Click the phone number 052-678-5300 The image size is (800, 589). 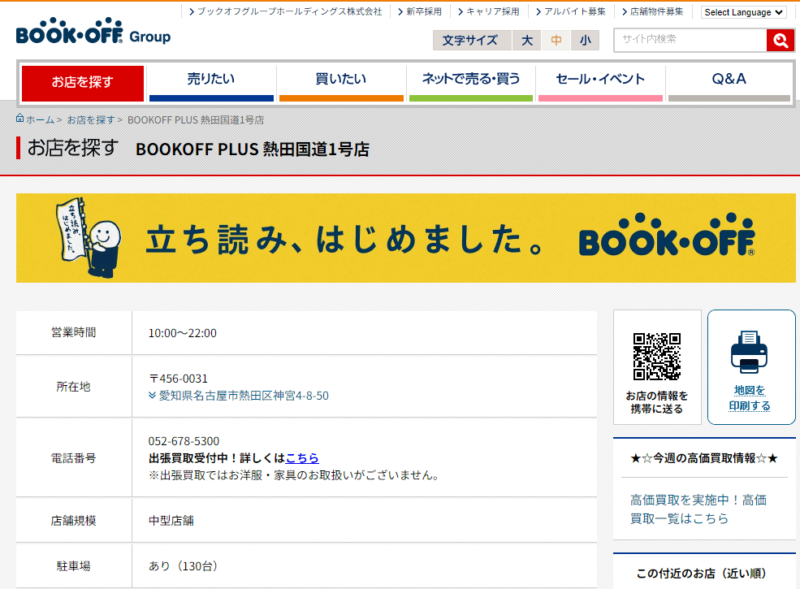184,441
